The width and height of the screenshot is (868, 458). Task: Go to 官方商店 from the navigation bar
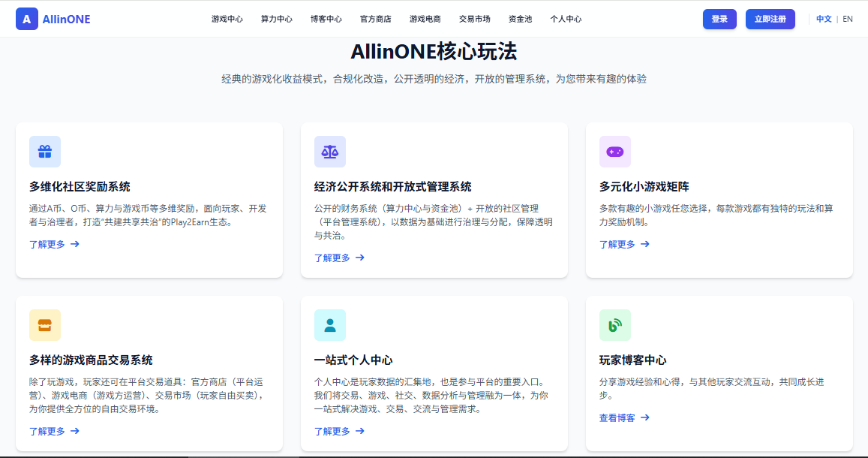click(x=375, y=19)
